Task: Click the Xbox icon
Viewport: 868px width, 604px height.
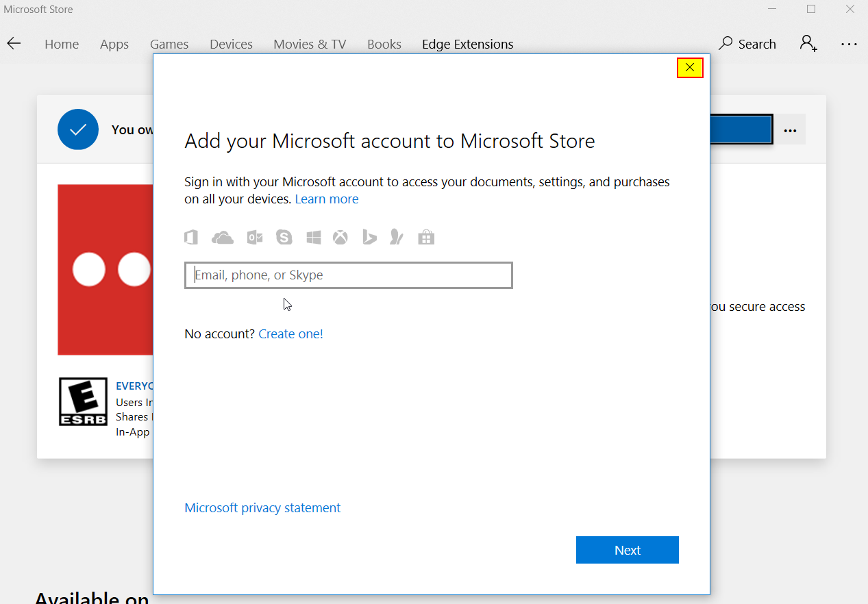Action: pos(340,237)
